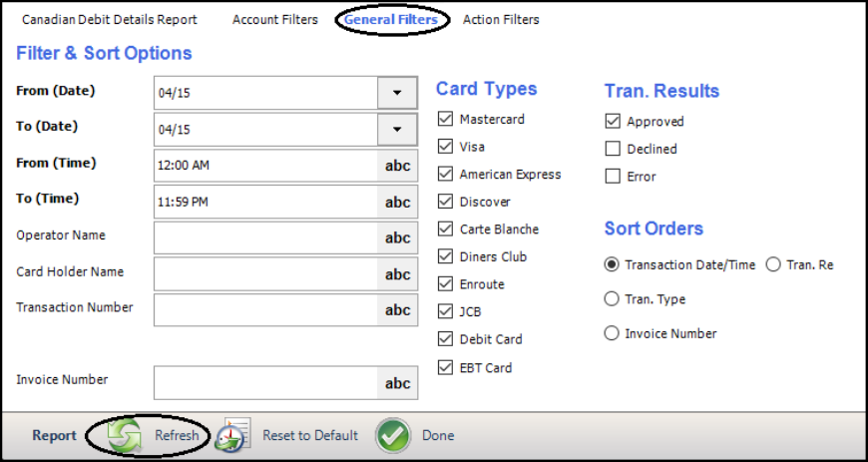Open abc keyboard for To (Time) field
Viewport: 868px width, 462px height.
[x=397, y=203]
